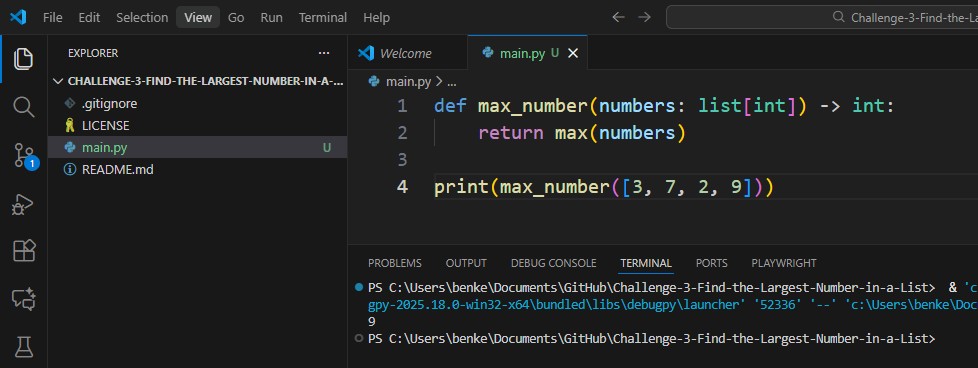Select the main.py editor tab
Image resolution: width=978 pixels, height=368 pixels.
(527, 53)
